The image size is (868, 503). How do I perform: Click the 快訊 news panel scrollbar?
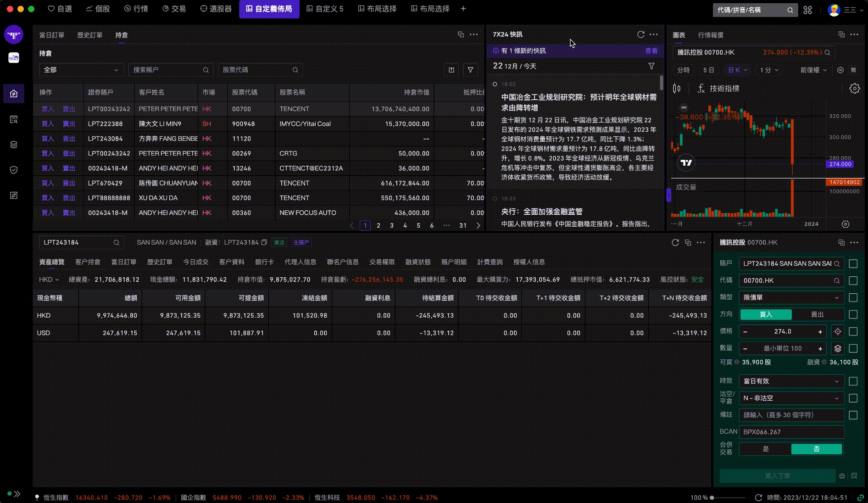[661, 83]
